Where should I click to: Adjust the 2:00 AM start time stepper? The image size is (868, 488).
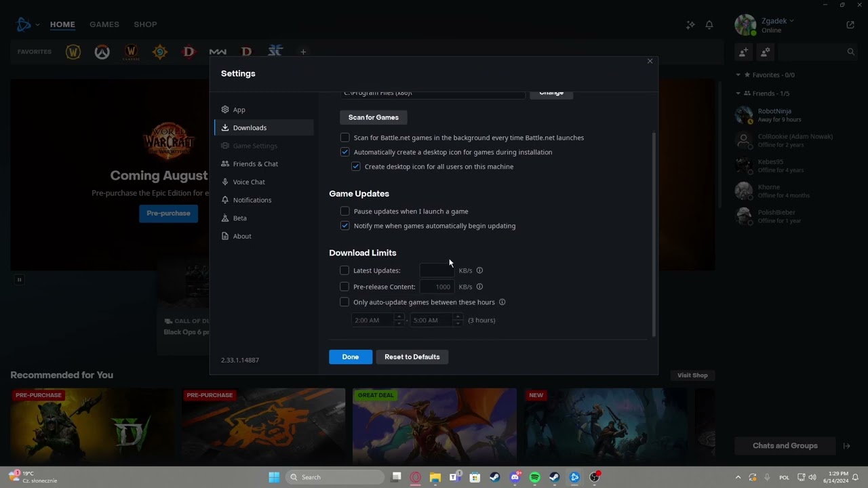pos(399,320)
